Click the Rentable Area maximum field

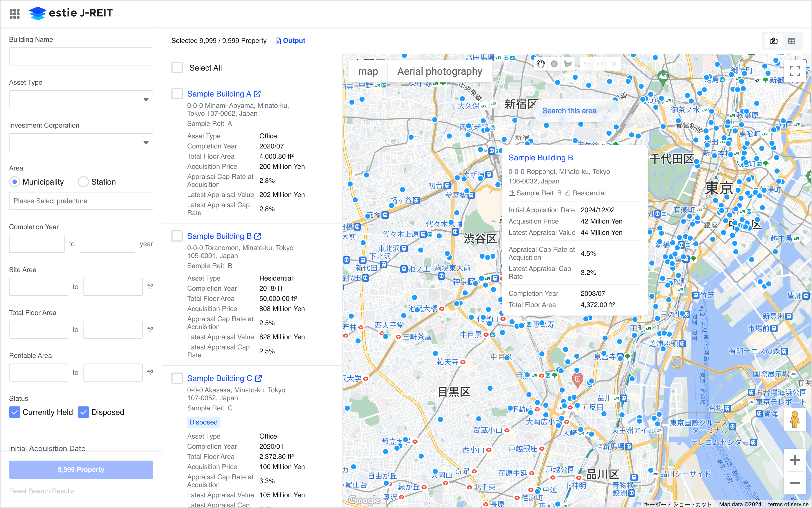(113, 373)
